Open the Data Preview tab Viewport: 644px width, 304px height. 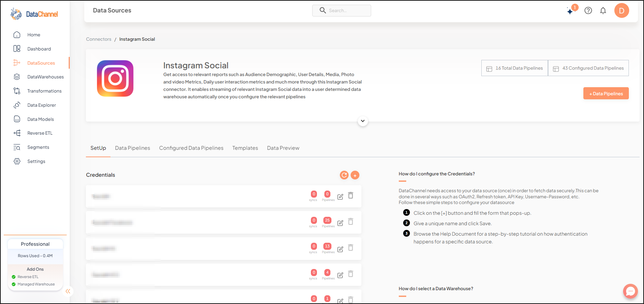coord(283,148)
